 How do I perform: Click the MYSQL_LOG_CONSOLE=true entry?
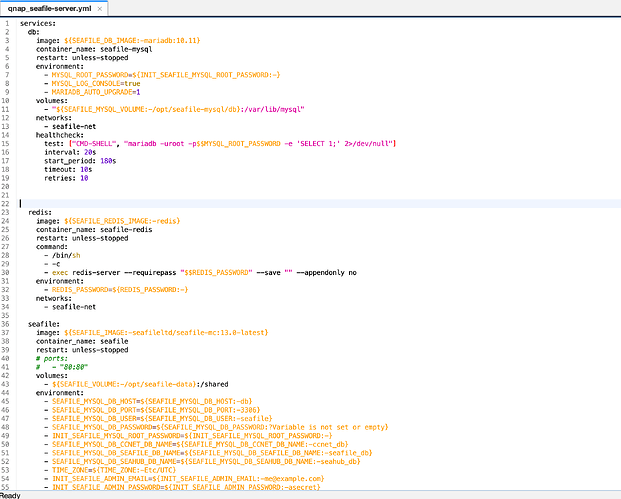coord(96,84)
